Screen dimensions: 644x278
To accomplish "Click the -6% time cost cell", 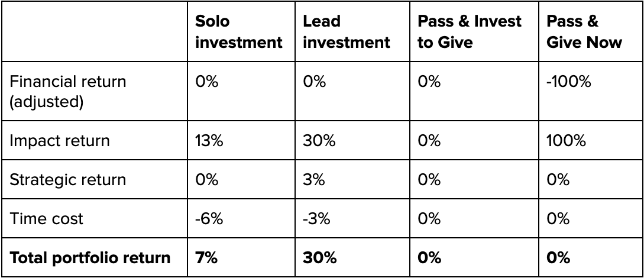I will (x=209, y=218).
